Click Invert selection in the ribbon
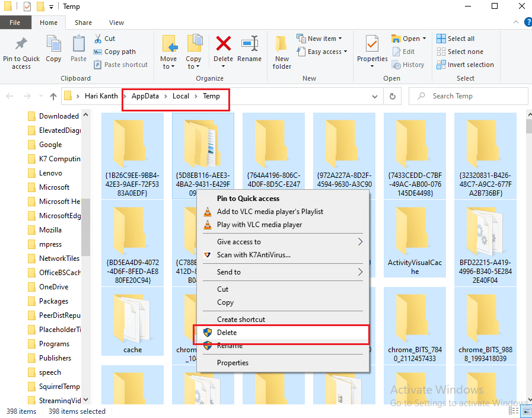This screenshot has width=532, height=418. pos(465,65)
